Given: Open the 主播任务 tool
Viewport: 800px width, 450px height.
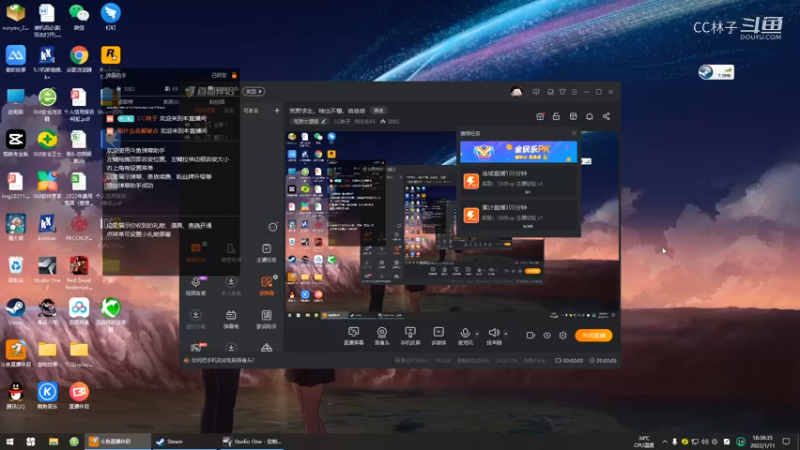Looking at the screenshot, I should point(266,253).
